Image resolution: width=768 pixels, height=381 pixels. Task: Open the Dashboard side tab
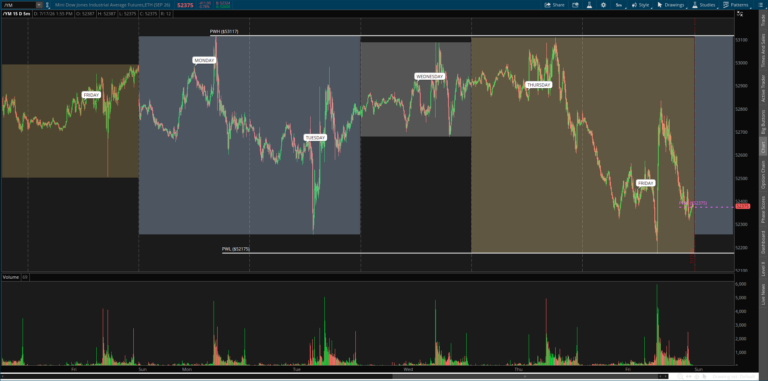(762, 242)
